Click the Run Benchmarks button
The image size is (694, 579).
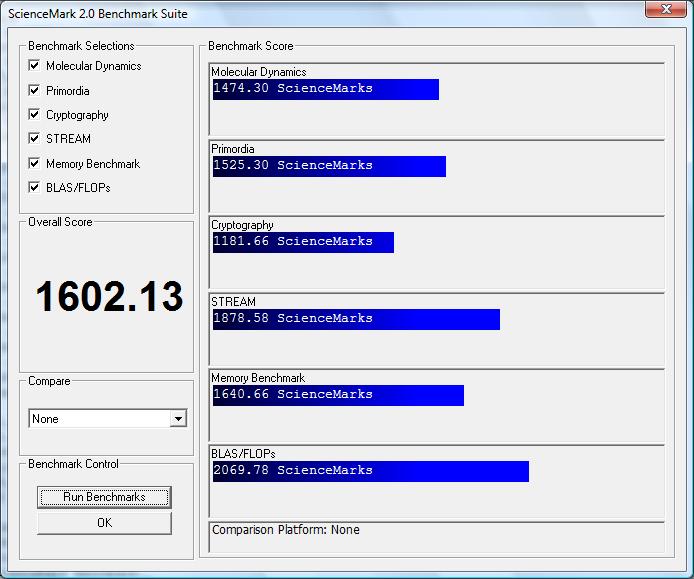pos(104,497)
